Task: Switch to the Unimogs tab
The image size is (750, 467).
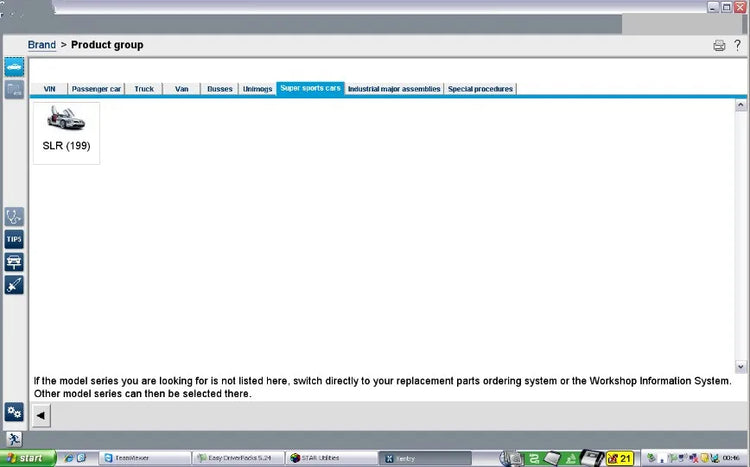Action: coord(257,89)
